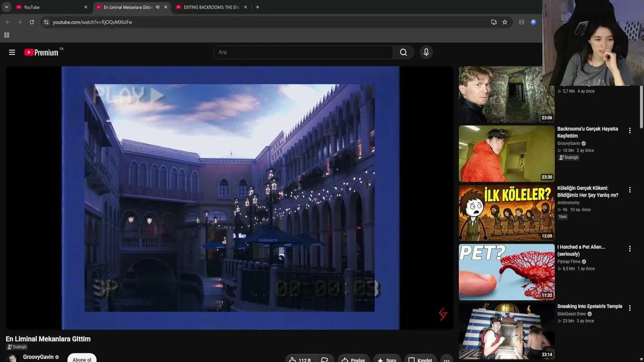Open Backrooms'u Gerçek Hayatta Keşfettim title
644x362 pixels.
588,132
